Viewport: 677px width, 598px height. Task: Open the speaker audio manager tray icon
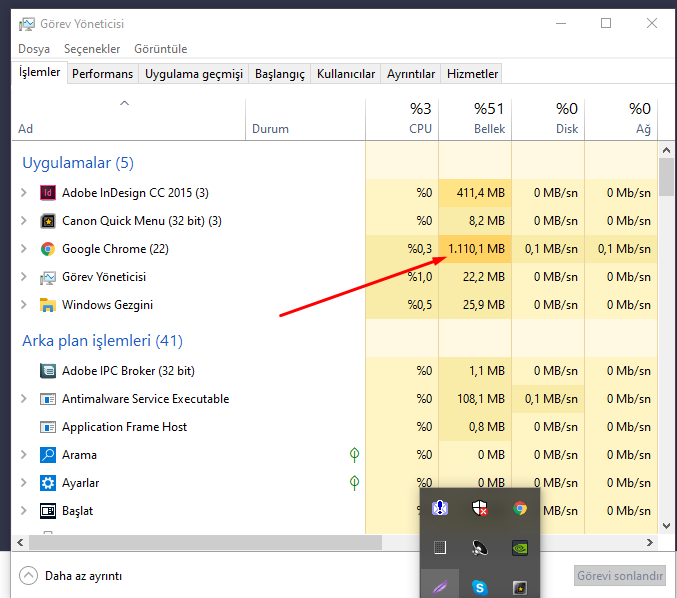tap(480, 548)
